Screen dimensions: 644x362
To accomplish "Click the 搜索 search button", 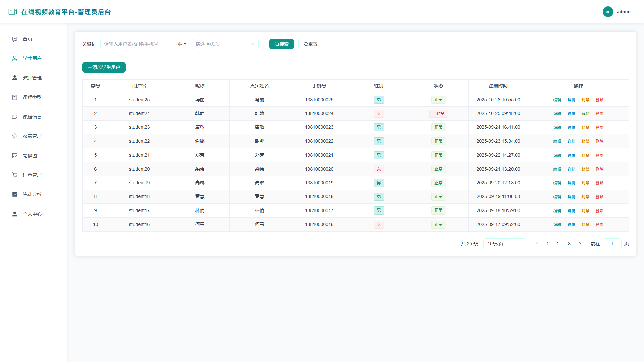I will [x=282, y=44].
